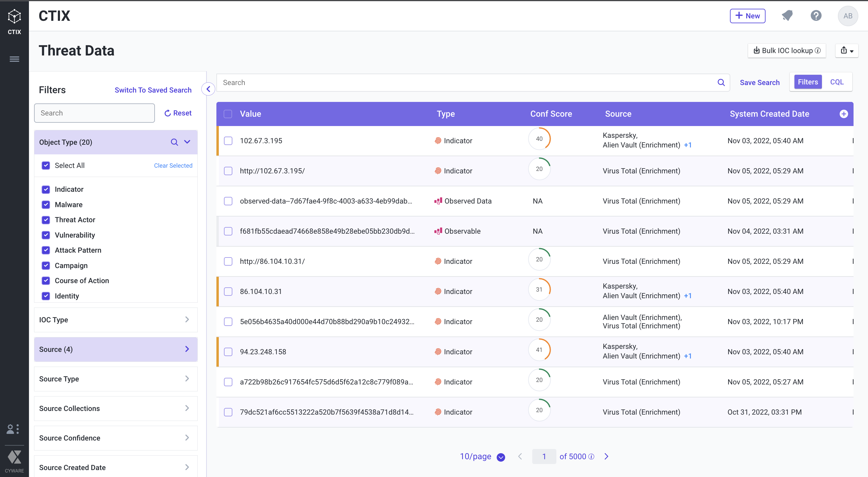
Task: Open the notifications bell icon
Action: 787,16
